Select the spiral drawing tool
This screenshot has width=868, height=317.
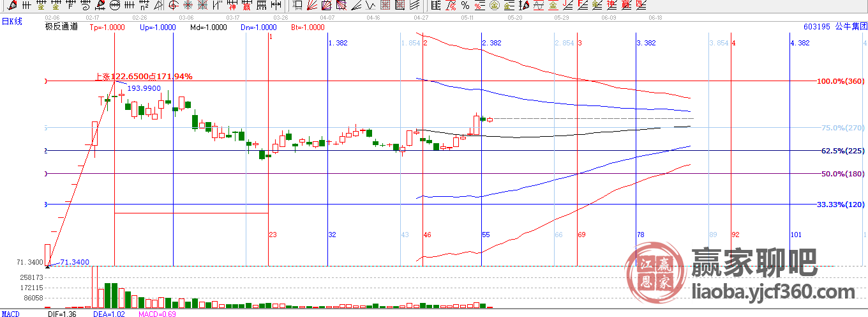[x=86, y=5]
